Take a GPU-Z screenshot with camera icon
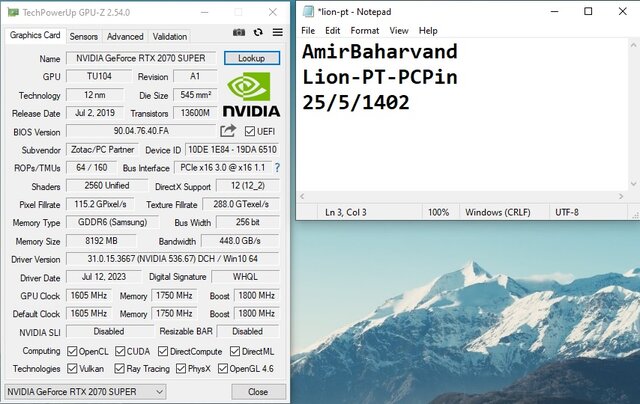This screenshot has height=404, width=640. [x=239, y=32]
